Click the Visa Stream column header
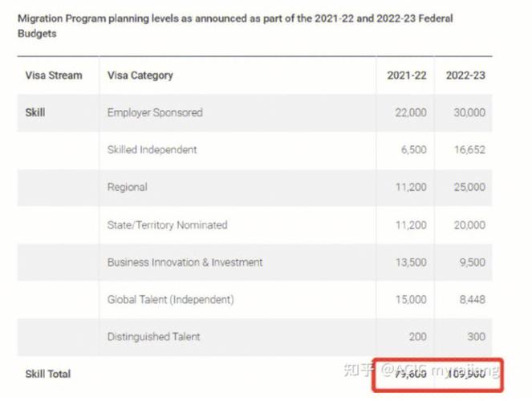Viewport: 532px width, 401px height. click(54, 75)
